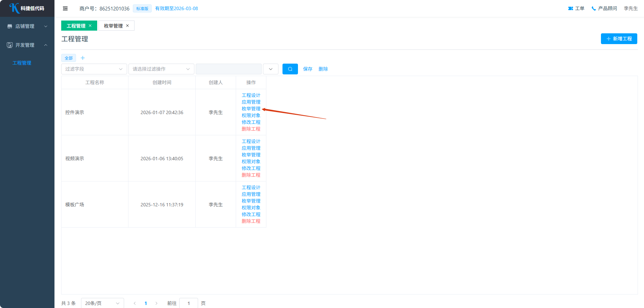The image size is (644, 308).
Task: Open the 20条/页 page size dropdown
Action: (x=102, y=303)
